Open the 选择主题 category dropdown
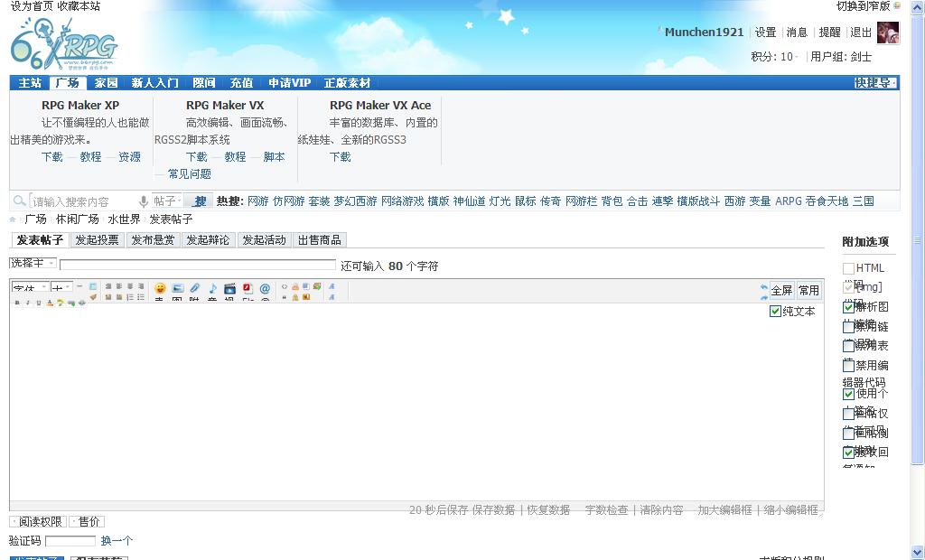Image resolution: width=925 pixels, height=560 pixels. [x=33, y=263]
